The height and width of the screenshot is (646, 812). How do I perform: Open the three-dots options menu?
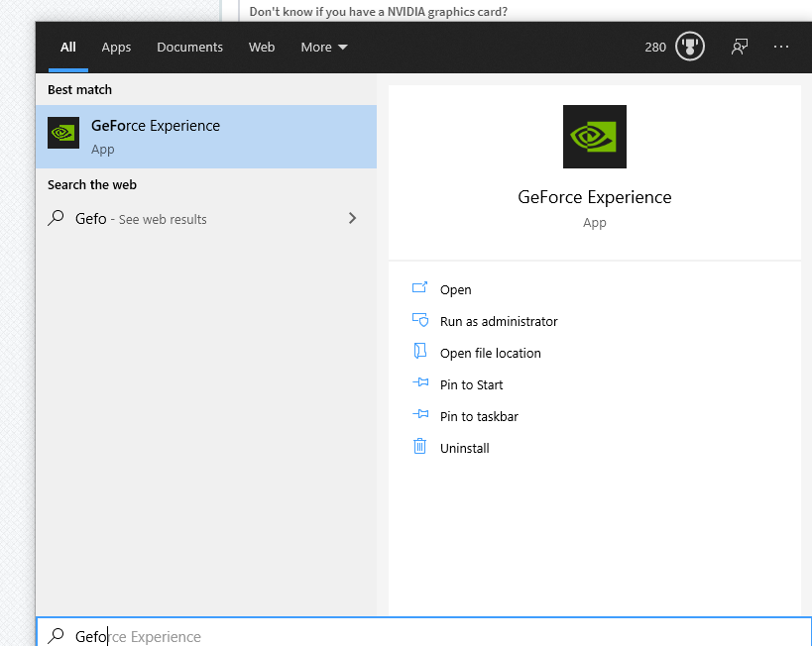tap(781, 47)
